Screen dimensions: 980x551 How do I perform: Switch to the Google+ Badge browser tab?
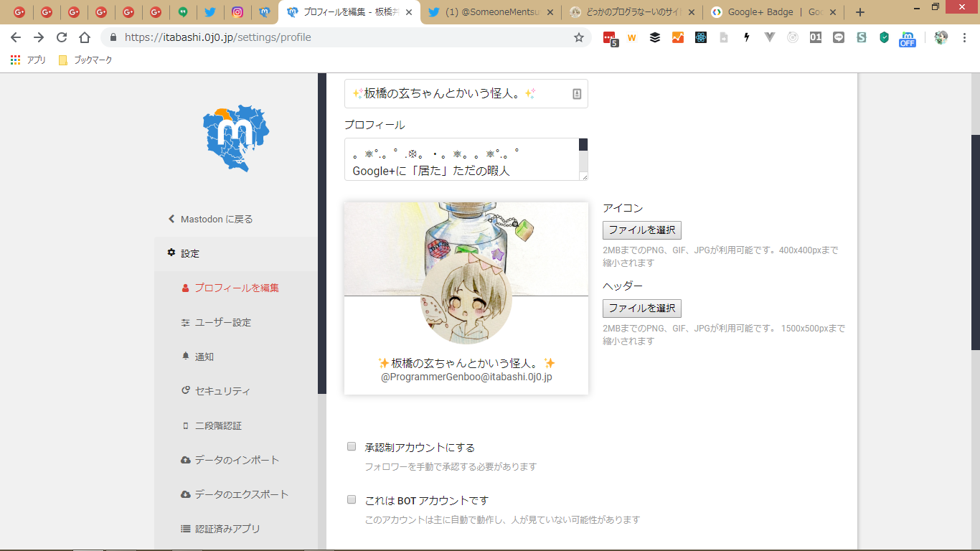point(768,12)
